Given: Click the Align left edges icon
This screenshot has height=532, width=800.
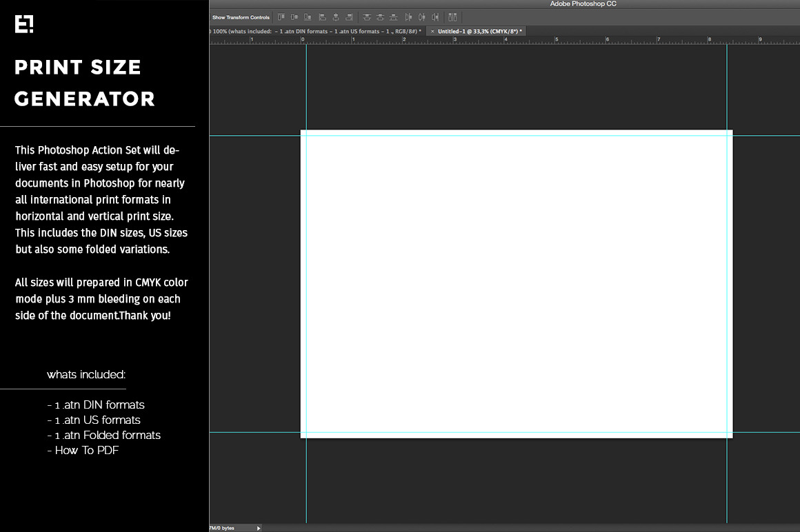Looking at the screenshot, I should pyautogui.click(x=322, y=17).
